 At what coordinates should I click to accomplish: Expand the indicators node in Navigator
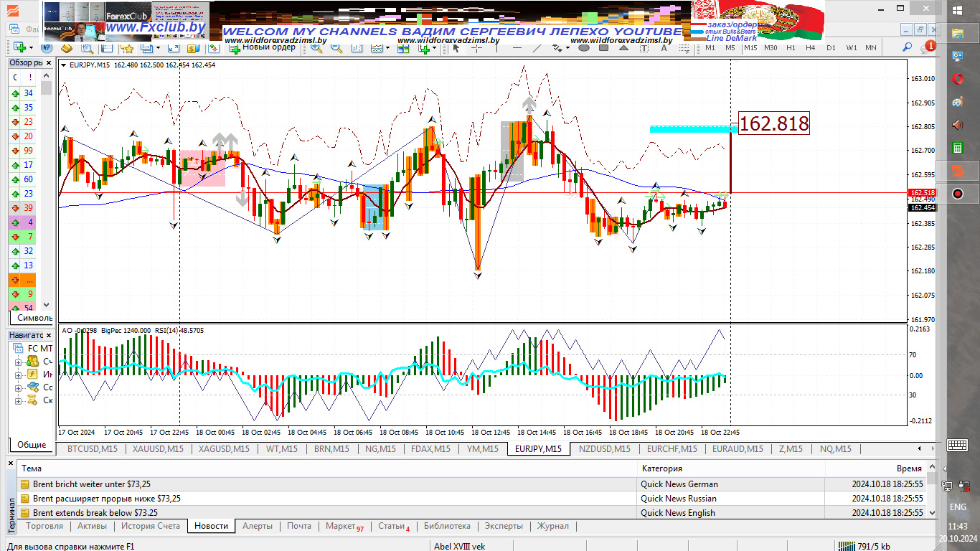point(19,375)
